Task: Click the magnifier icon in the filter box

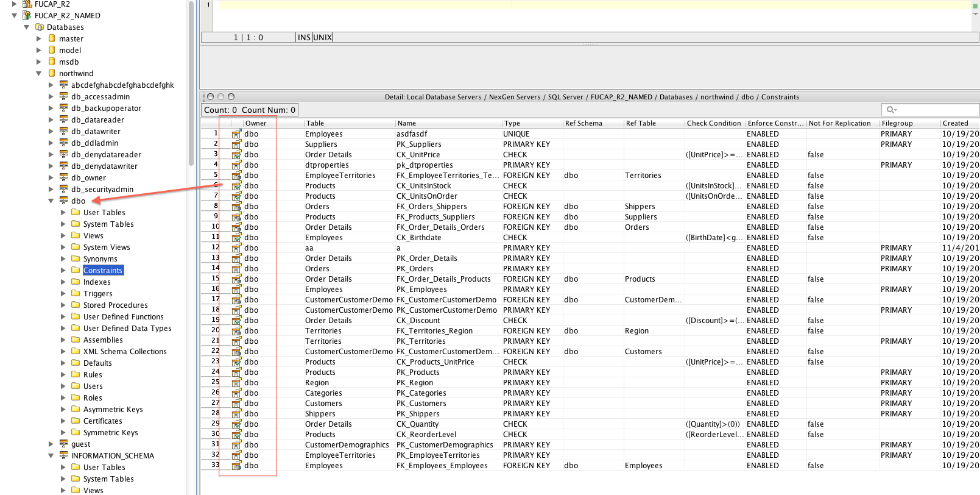Action: (x=892, y=110)
